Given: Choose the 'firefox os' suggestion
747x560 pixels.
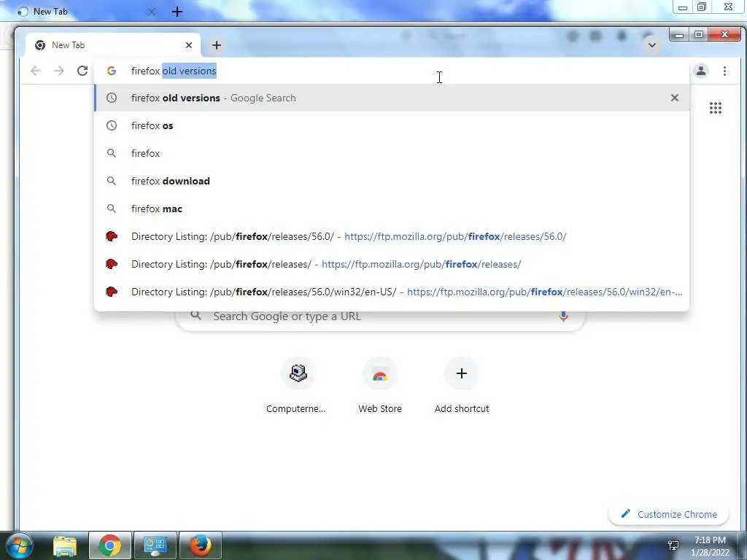Looking at the screenshot, I should pyautogui.click(x=392, y=125).
